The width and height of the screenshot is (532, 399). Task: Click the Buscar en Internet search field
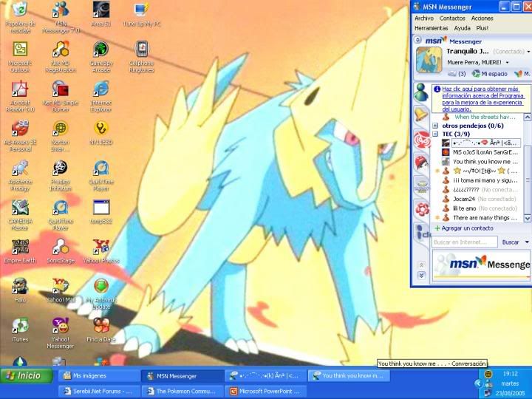click(465, 242)
